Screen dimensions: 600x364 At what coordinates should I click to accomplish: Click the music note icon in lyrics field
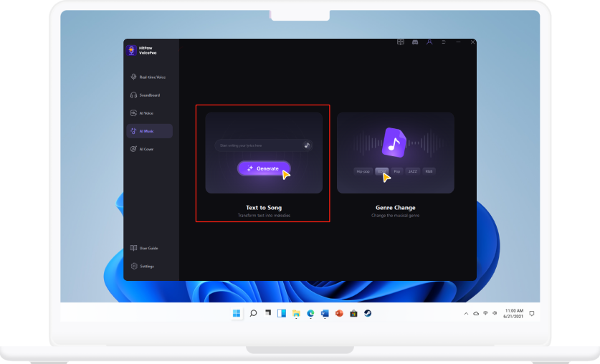307,145
